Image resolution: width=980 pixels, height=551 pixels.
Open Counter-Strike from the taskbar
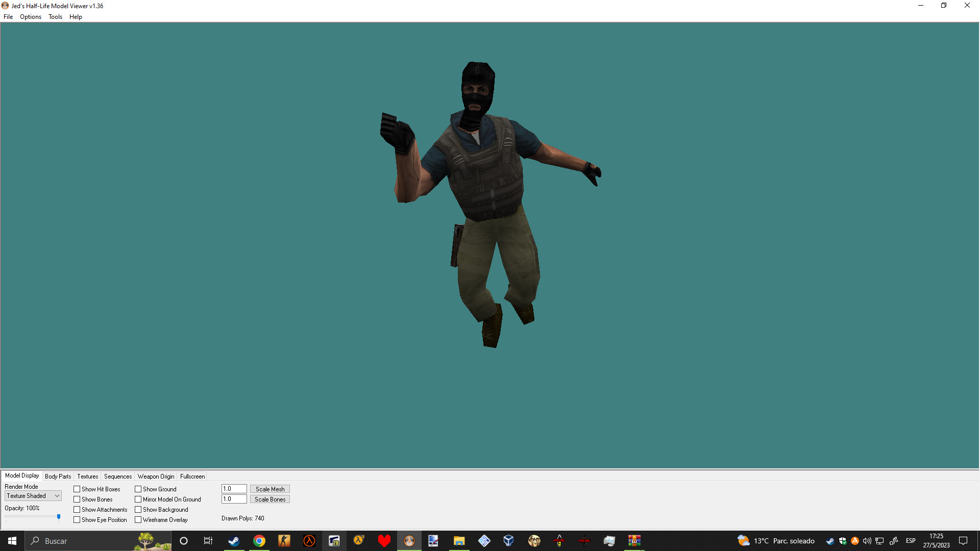pyautogui.click(x=284, y=541)
